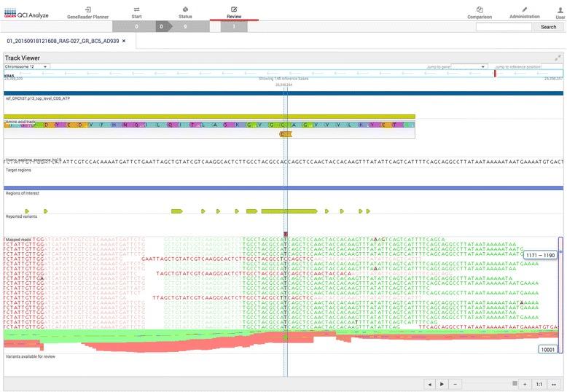Click the dark blue reference track bar
Image resolution: width=567 pixels, height=392 pixels.
coord(283,93)
